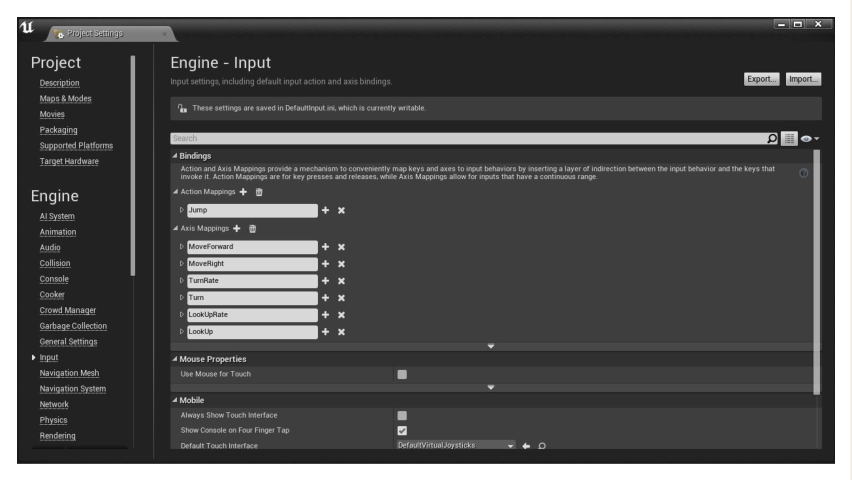The height and width of the screenshot is (480, 852).
Task: Enable Use Mouse for Touch checkbox
Action: tap(402, 375)
